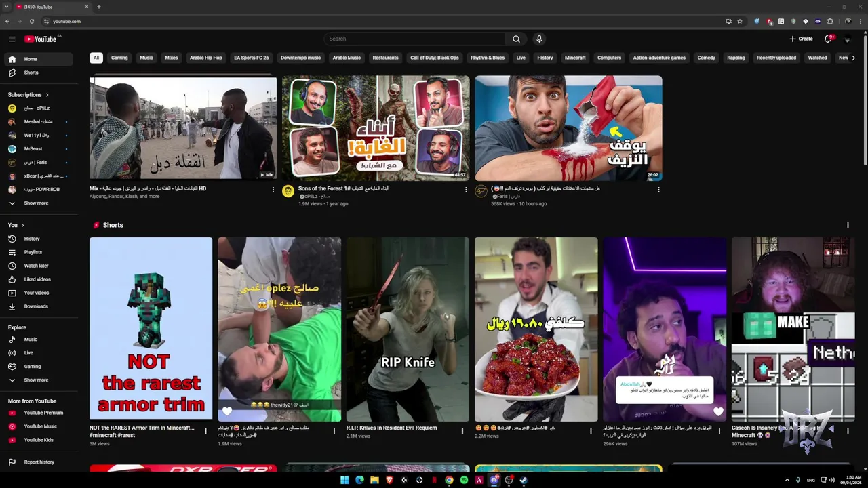868x488 pixels.
Task: Open the Shorts section more options
Action: (x=848, y=225)
